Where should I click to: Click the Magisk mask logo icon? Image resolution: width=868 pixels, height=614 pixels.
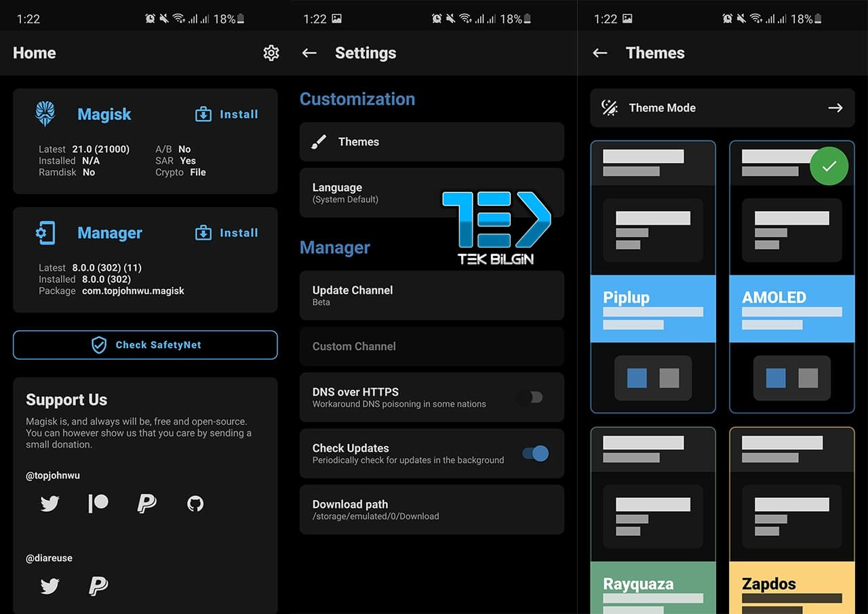(x=45, y=114)
